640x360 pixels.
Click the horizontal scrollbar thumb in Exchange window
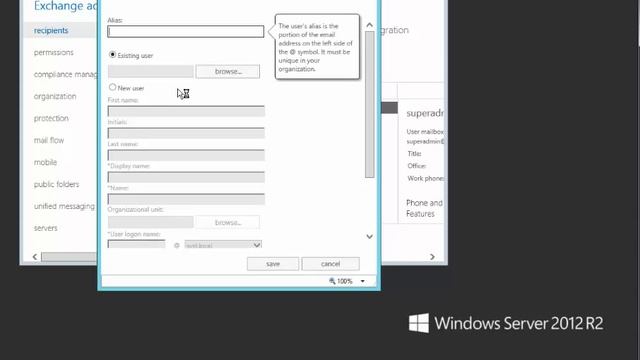click(69, 257)
